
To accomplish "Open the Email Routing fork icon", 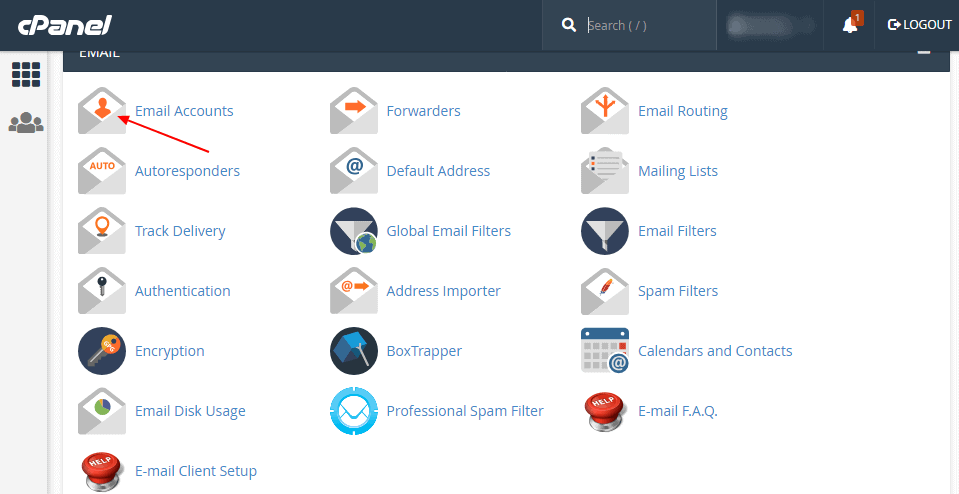I will [x=605, y=111].
